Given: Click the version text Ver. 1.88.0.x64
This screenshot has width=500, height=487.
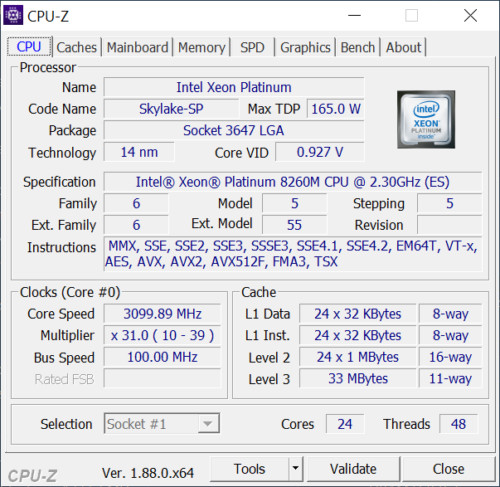Looking at the screenshot, I should (x=148, y=473).
